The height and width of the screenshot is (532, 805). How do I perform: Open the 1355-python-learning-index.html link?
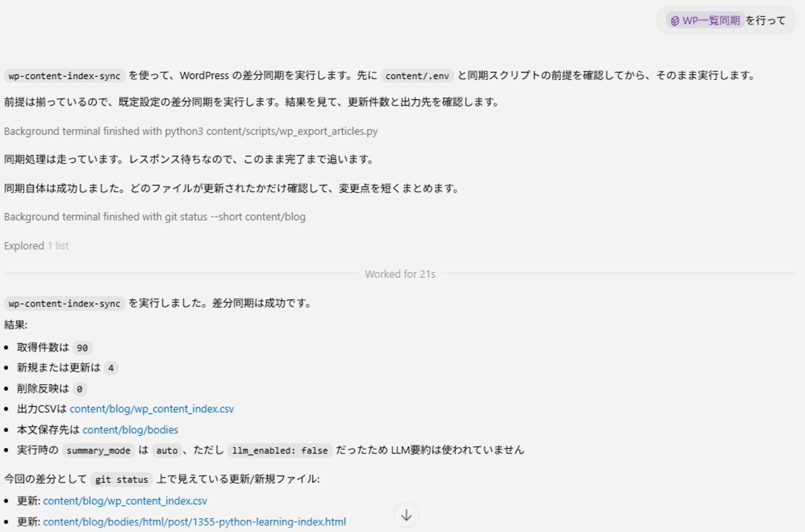click(x=195, y=521)
